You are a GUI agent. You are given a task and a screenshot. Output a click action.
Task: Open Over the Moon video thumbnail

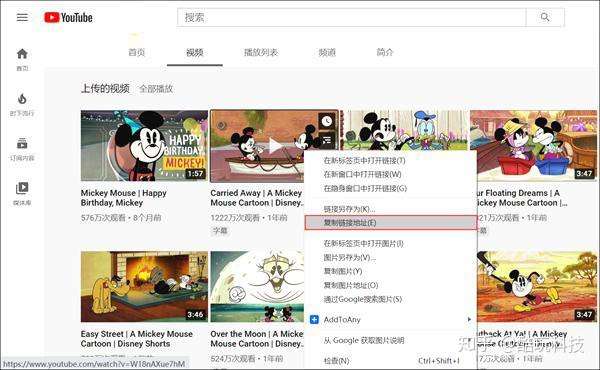coord(257,287)
